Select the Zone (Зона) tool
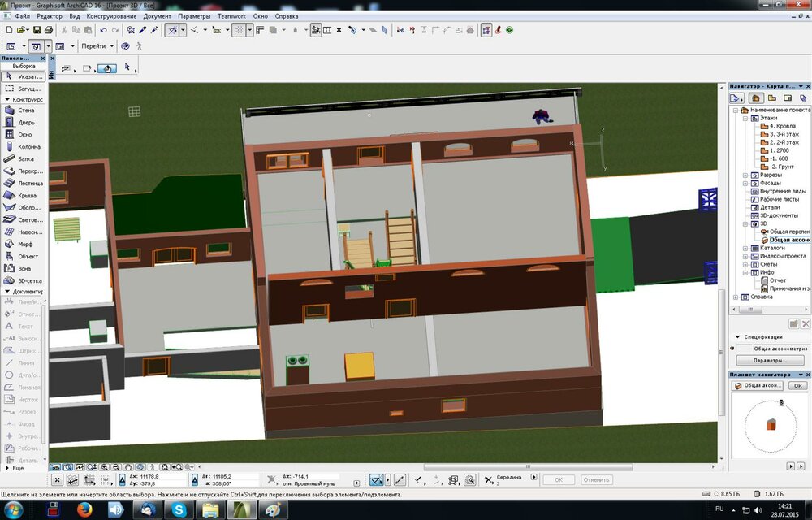 [x=23, y=268]
